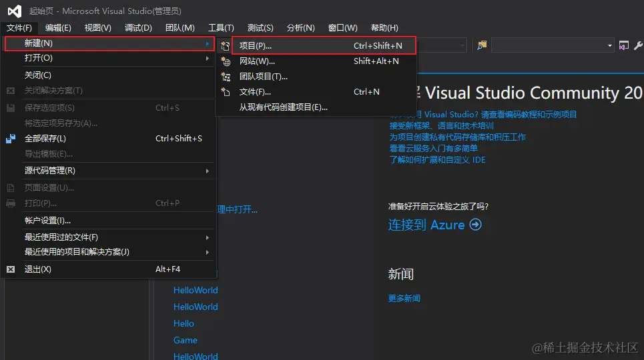Open the Team (团队) menu

[180, 28]
